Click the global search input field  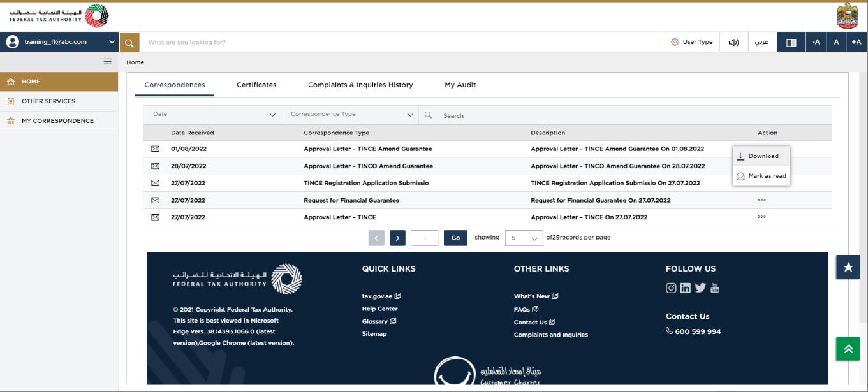pos(401,42)
